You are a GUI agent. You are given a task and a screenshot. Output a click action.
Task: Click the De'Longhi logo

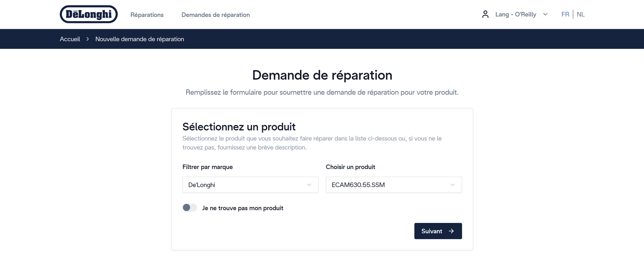click(x=89, y=14)
